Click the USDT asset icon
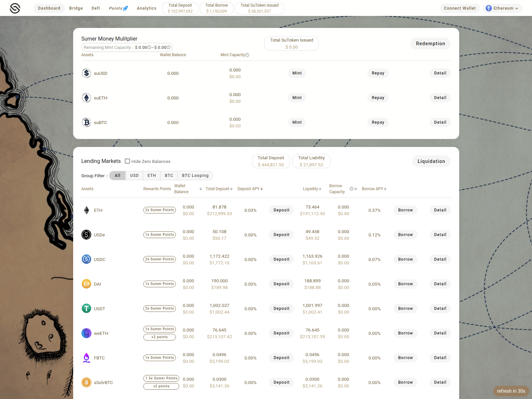This screenshot has width=532, height=399. coord(86,309)
